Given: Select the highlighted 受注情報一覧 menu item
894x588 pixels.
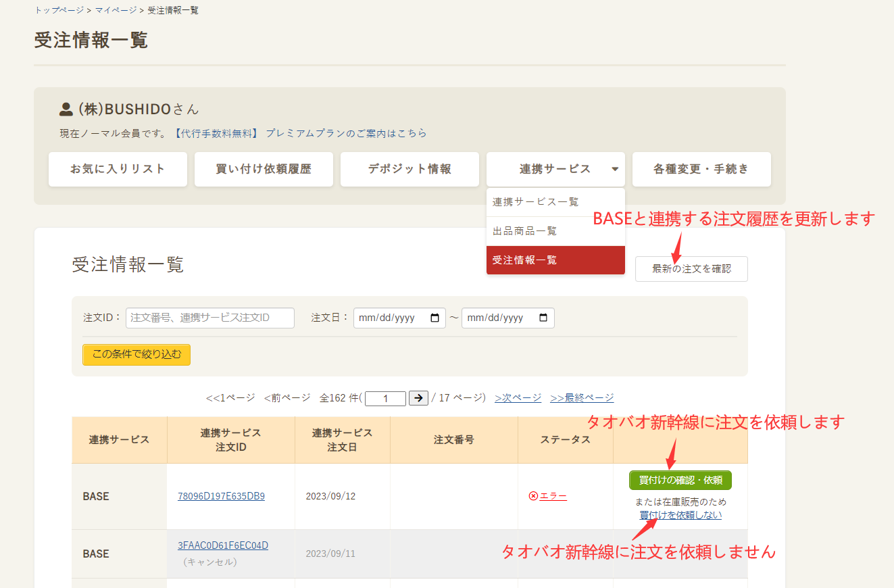Looking at the screenshot, I should point(526,260).
